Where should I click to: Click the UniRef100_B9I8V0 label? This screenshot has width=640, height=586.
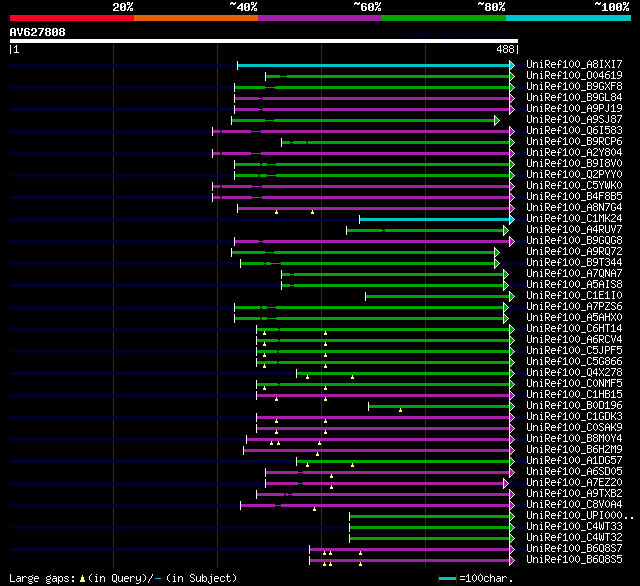(574, 164)
